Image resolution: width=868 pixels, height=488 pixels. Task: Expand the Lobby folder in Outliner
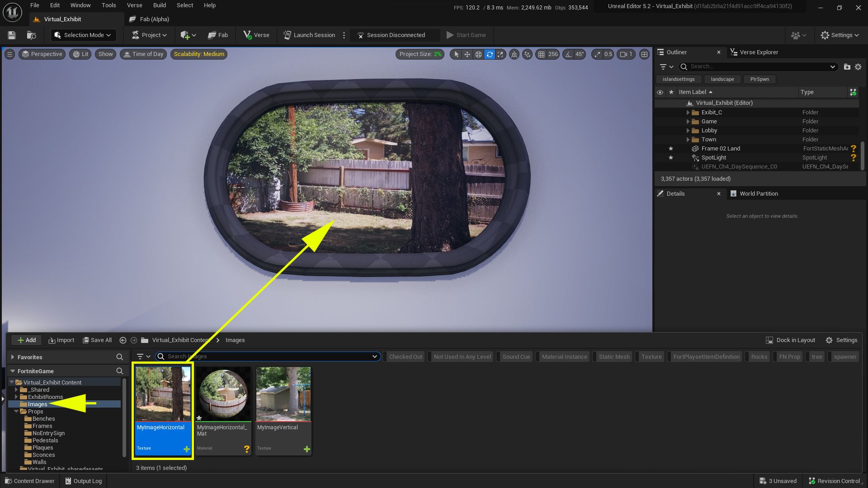(x=688, y=131)
